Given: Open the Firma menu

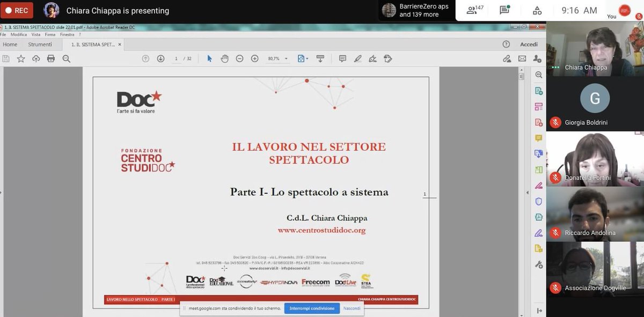Looking at the screenshot, I should click(x=50, y=34).
